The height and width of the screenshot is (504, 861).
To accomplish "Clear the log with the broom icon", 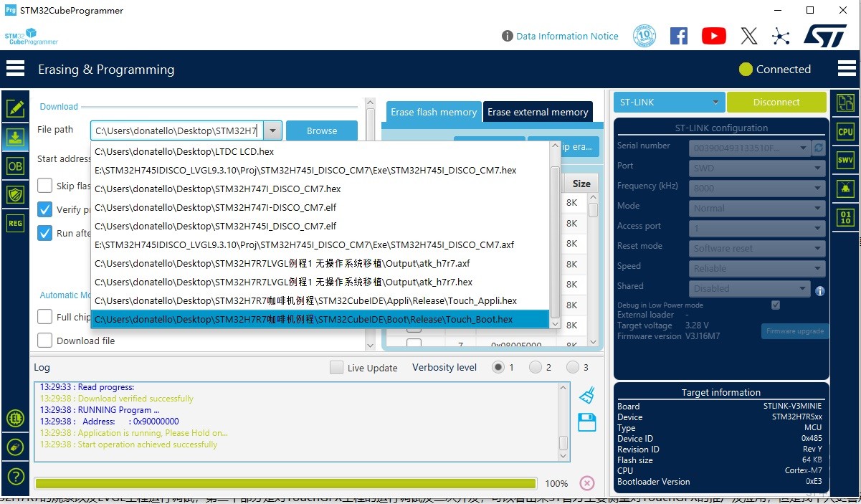I will (x=587, y=395).
